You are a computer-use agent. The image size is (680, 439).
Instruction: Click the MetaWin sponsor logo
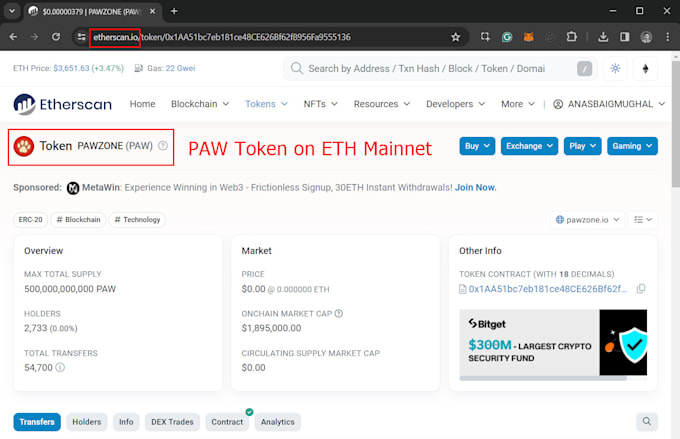pos(73,188)
